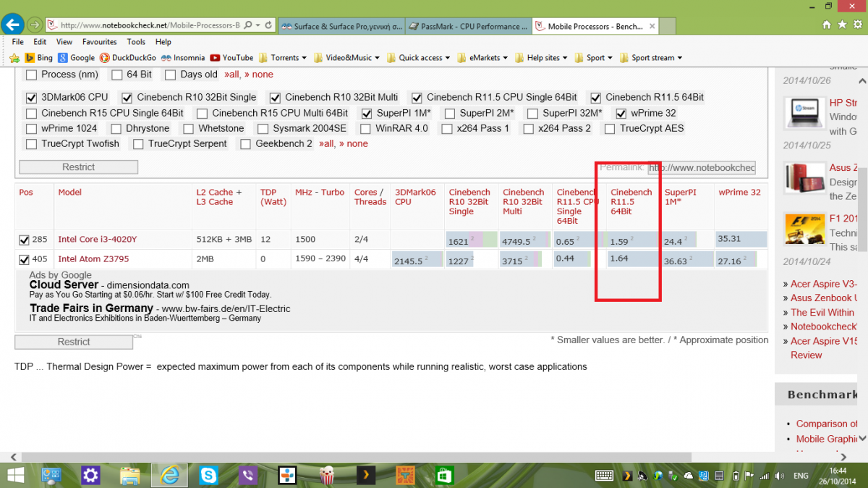
Task: Check the WinRAR 4.0 checkbox
Action: pos(365,128)
